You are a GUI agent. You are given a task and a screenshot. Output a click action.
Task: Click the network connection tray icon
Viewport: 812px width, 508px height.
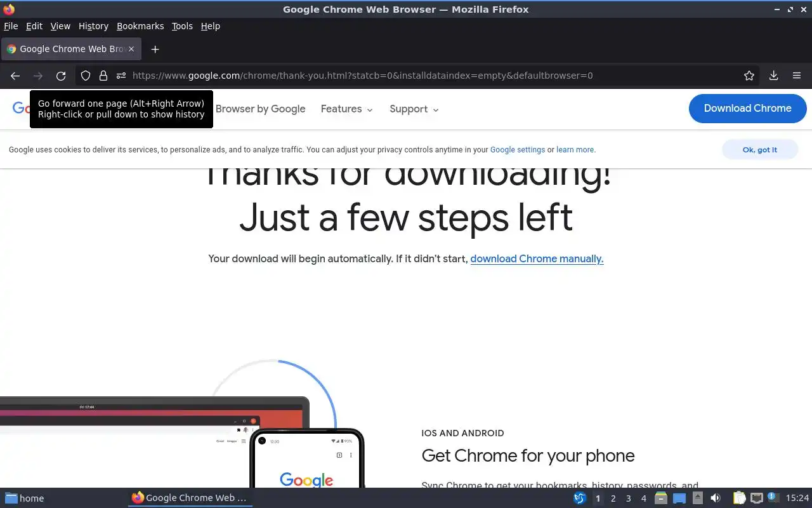tap(757, 498)
